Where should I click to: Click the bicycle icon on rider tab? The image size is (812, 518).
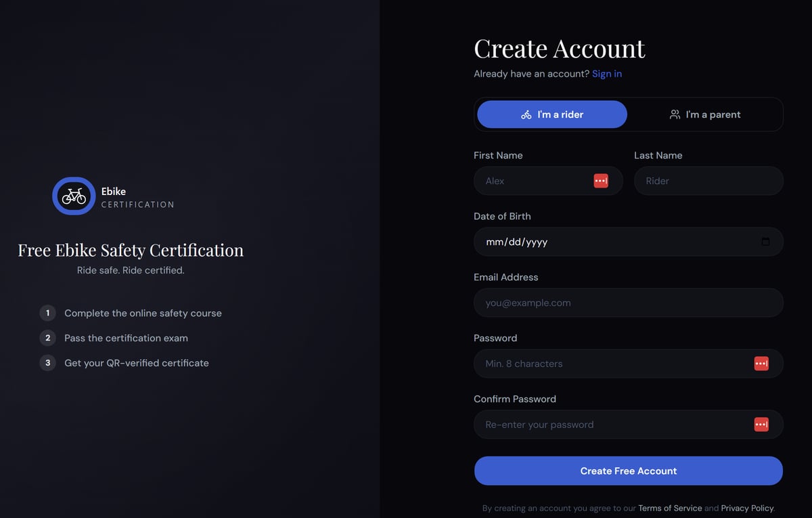click(526, 115)
